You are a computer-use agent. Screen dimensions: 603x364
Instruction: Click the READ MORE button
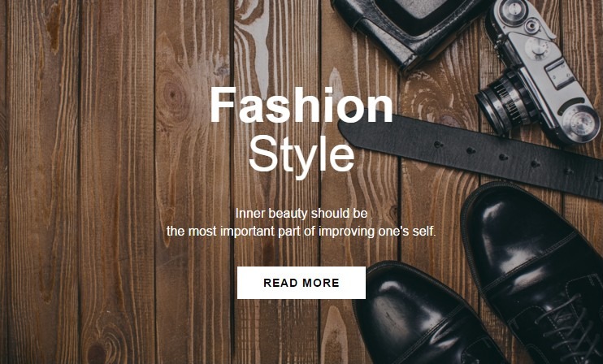[x=301, y=283]
